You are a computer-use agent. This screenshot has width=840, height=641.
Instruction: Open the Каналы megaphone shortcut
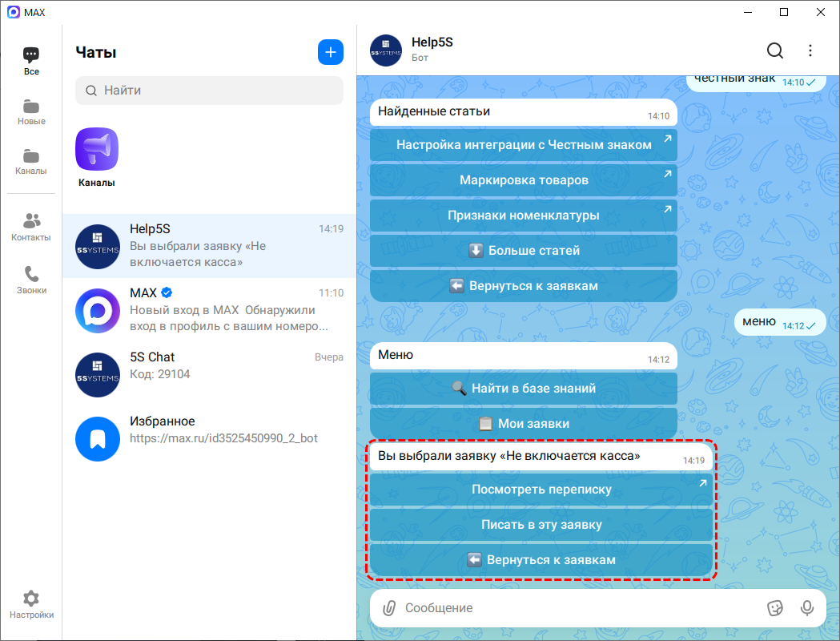(96, 158)
